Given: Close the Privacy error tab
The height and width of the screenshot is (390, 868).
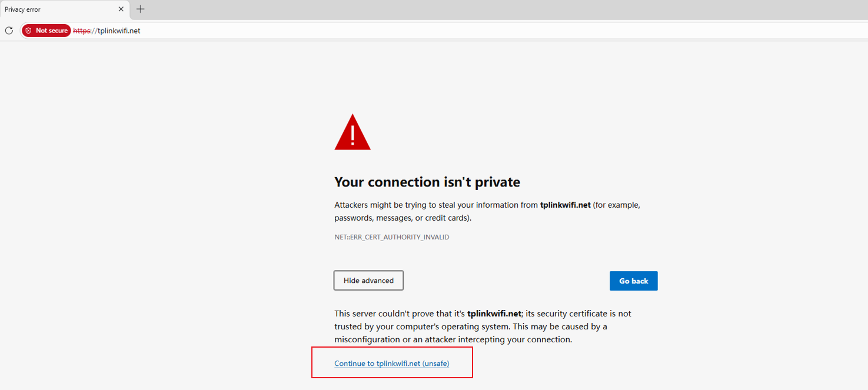Looking at the screenshot, I should point(121,9).
